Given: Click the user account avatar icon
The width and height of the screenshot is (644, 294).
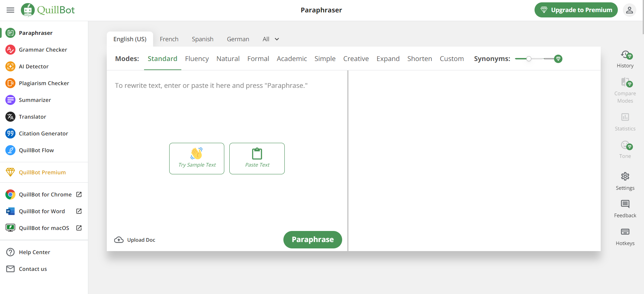Looking at the screenshot, I should [629, 10].
